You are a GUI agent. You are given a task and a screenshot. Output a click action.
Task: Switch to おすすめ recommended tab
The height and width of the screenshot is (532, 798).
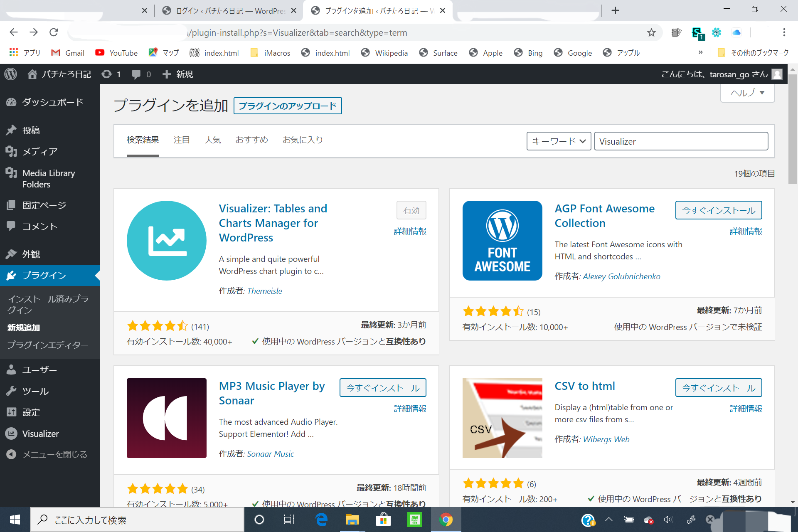pyautogui.click(x=252, y=140)
